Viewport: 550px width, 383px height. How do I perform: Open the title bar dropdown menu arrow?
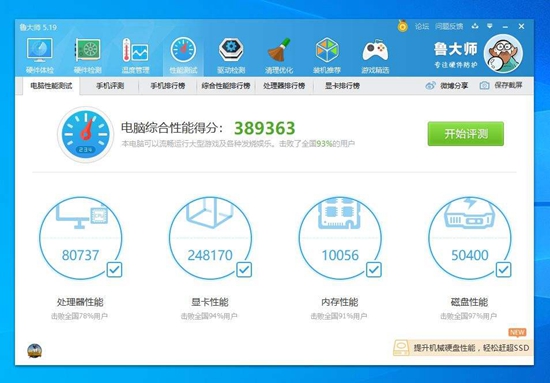pyautogui.click(x=490, y=26)
